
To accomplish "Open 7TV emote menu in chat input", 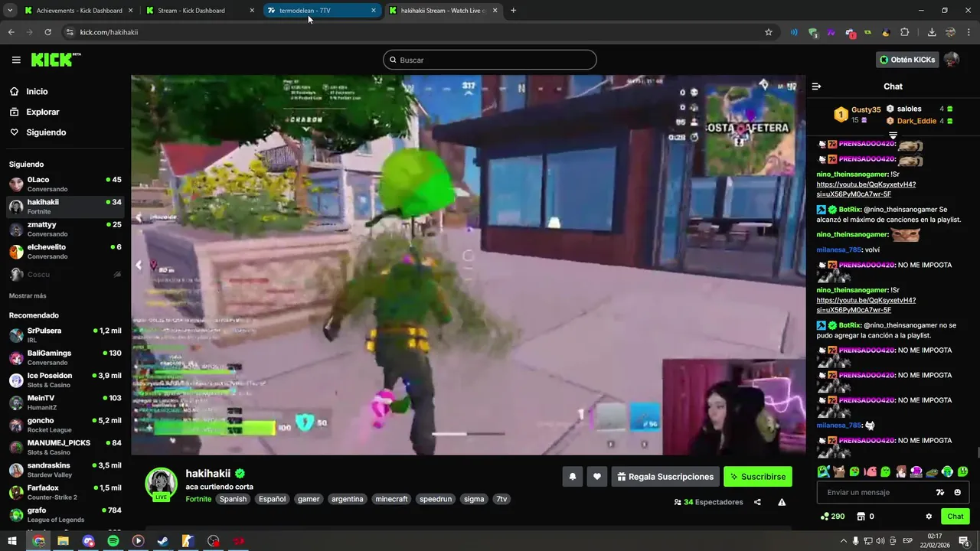I will 941,493.
